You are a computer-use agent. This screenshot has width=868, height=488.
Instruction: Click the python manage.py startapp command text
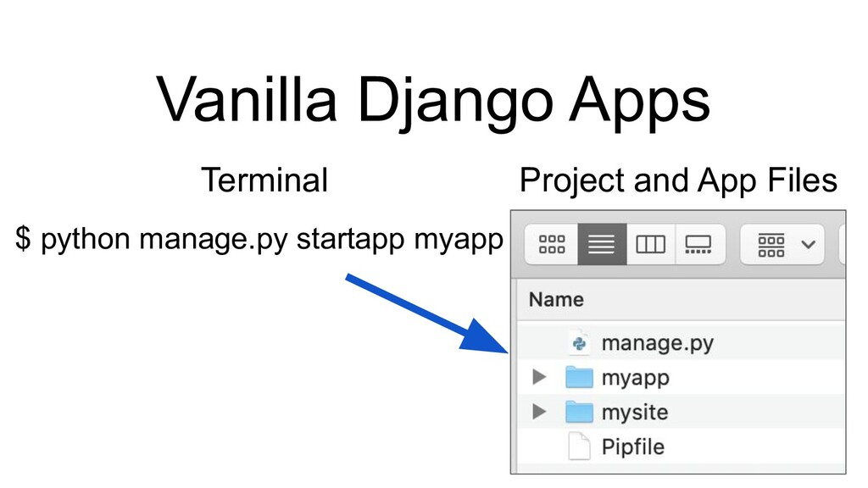[259, 239]
